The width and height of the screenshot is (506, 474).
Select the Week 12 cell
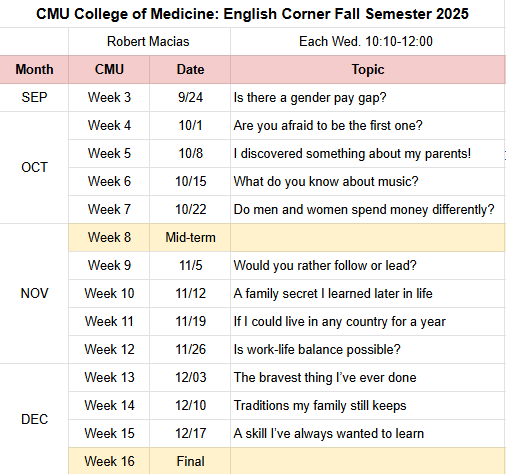[109, 349]
